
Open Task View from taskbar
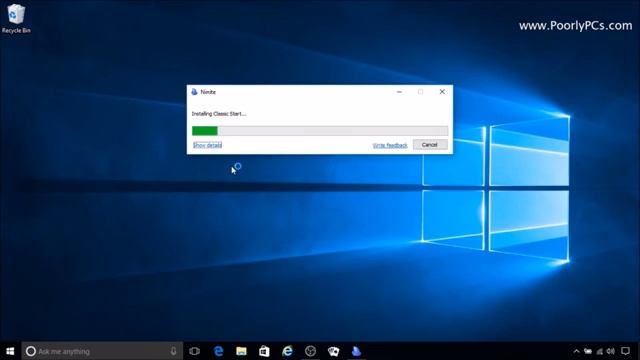[x=195, y=351]
